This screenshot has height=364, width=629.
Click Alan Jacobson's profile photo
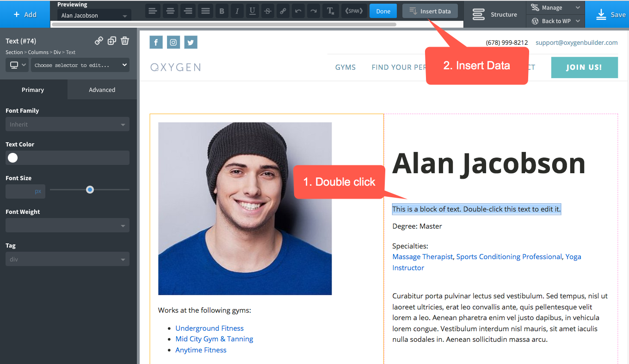click(x=245, y=208)
